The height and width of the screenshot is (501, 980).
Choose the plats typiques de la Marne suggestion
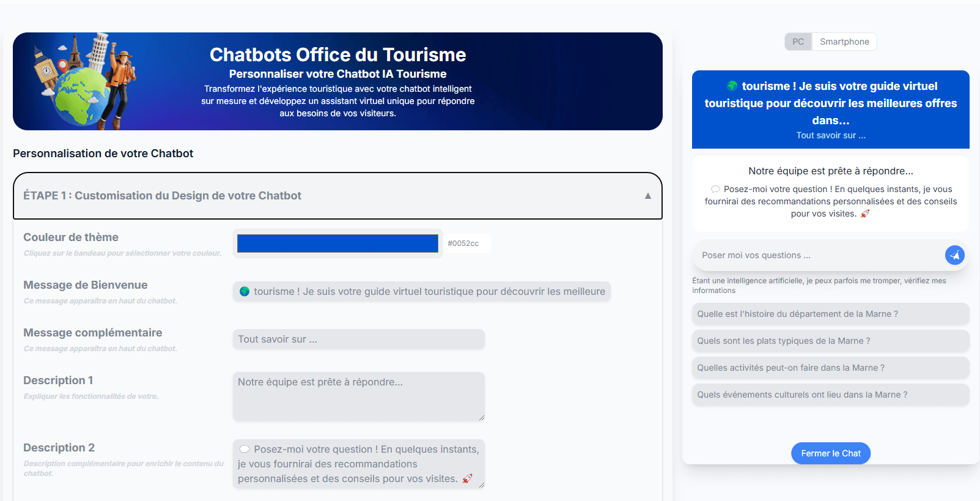tap(830, 341)
